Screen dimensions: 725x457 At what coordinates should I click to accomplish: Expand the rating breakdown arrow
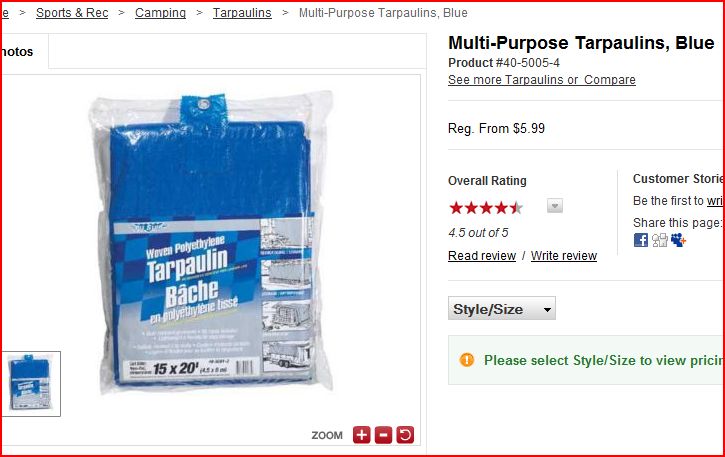tap(555, 205)
